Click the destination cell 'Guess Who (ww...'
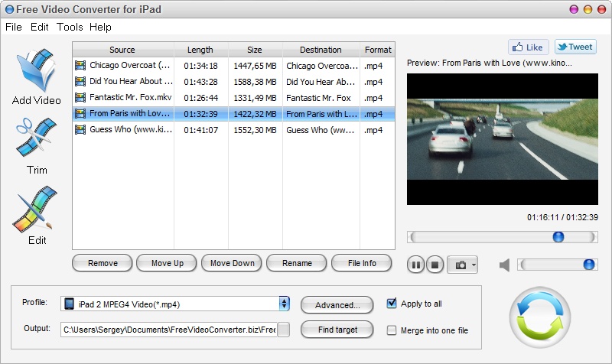Image resolution: width=612 pixels, height=364 pixels. click(321, 130)
